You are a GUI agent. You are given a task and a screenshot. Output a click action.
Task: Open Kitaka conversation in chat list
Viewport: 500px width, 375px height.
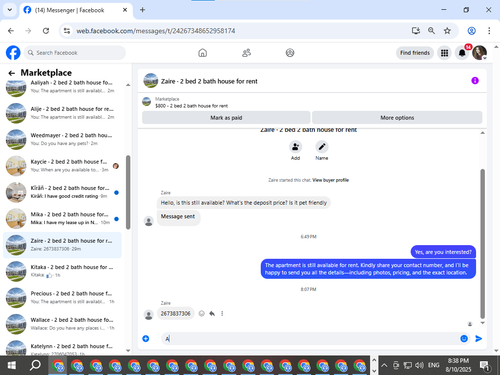click(x=62, y=271)
